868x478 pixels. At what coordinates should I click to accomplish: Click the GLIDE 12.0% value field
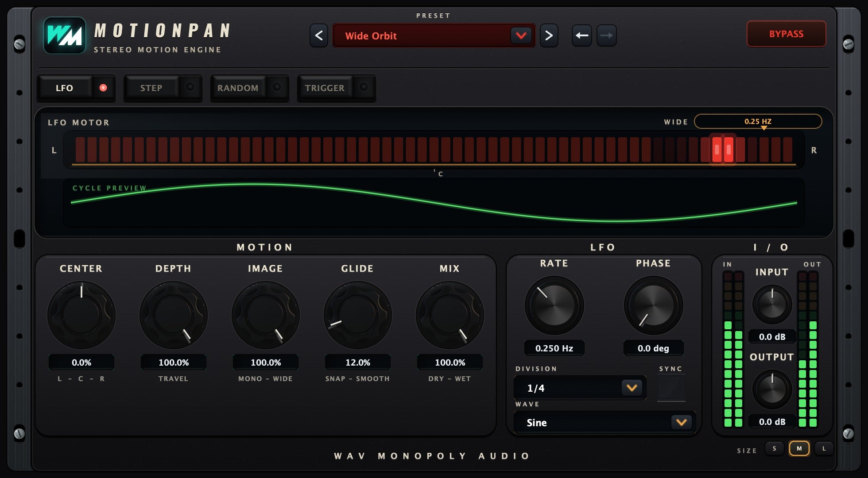358,362
